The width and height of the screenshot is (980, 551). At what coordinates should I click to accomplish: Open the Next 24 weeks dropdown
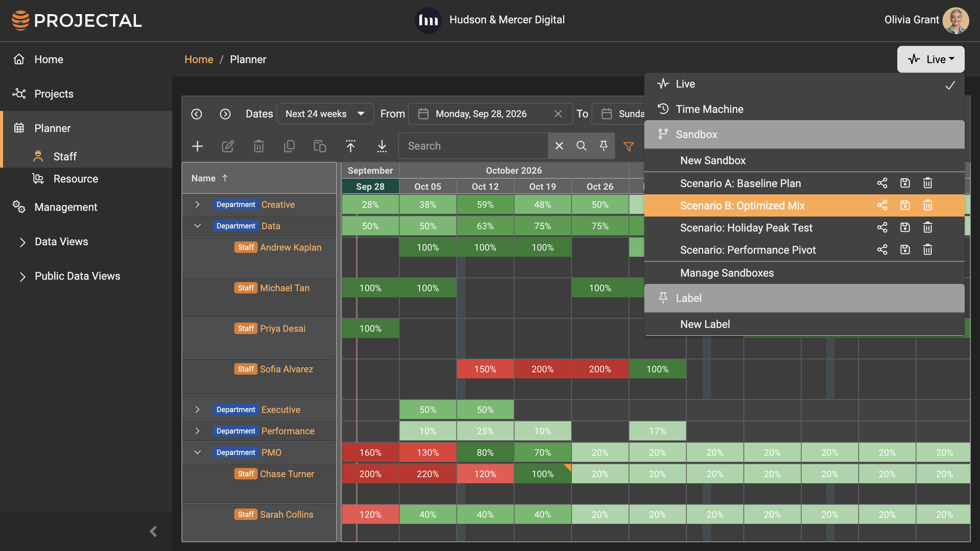(325, 114)
